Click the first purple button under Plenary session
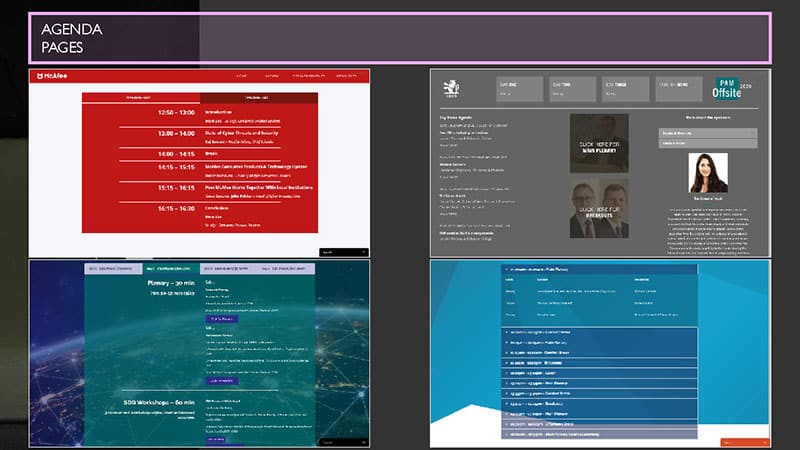This screenshot has height=450, width=800. (221, 318)
